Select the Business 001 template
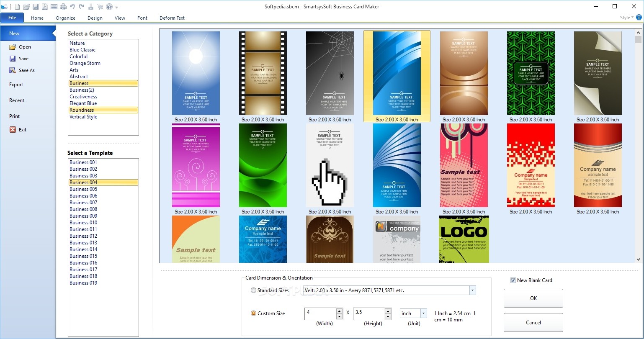The height and width of the screenshot is (339, 644). tap(103, 162)
